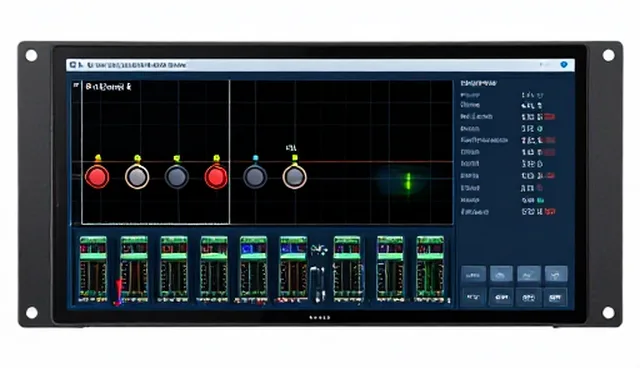Click the line-chart icon button in upper button row
Viewport: 640px width, 368px height.
[x=529, y=275]
